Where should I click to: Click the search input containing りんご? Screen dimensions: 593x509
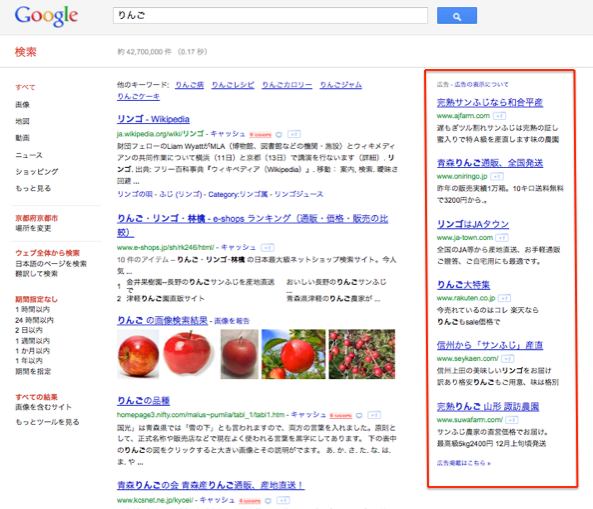click(270, 16)
